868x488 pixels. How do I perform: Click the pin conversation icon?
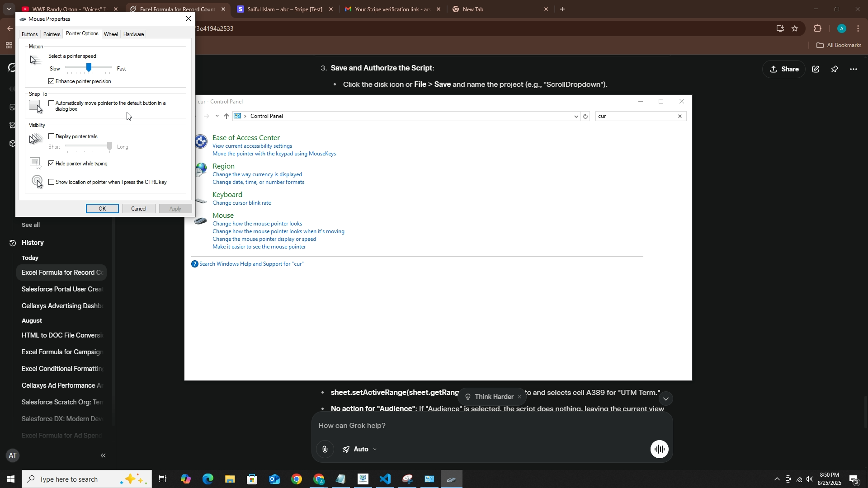pos(835,69)
